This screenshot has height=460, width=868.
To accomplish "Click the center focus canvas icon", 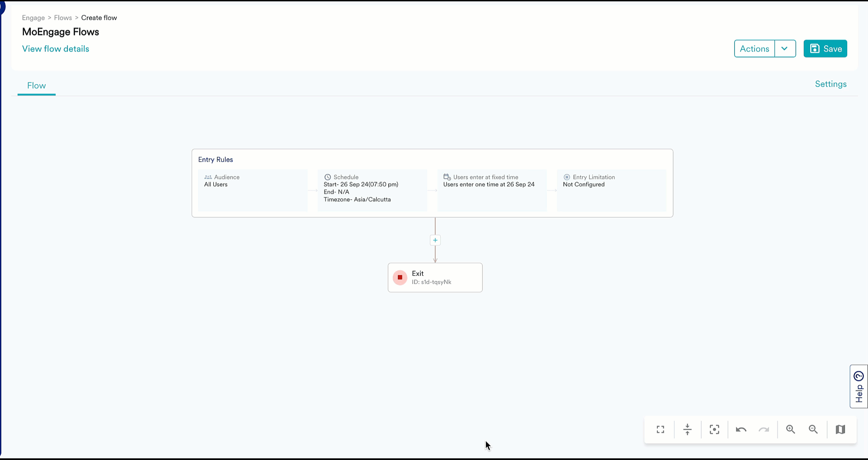I will coord(714,430).
